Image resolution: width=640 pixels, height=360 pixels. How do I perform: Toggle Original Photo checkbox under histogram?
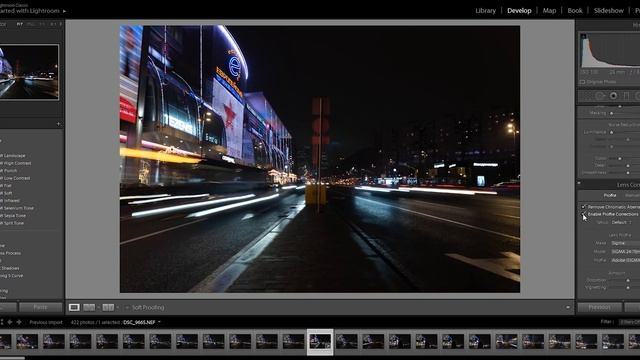582,82
